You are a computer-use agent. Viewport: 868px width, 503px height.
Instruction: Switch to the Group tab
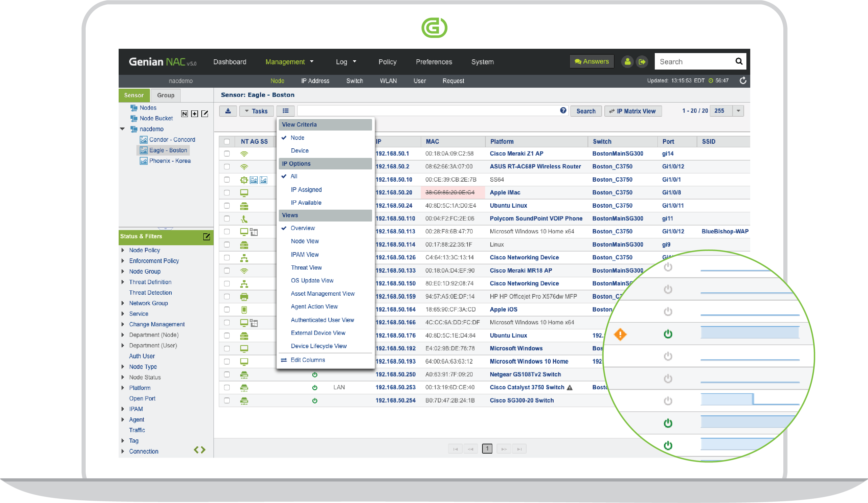click(x=166, y=95)
